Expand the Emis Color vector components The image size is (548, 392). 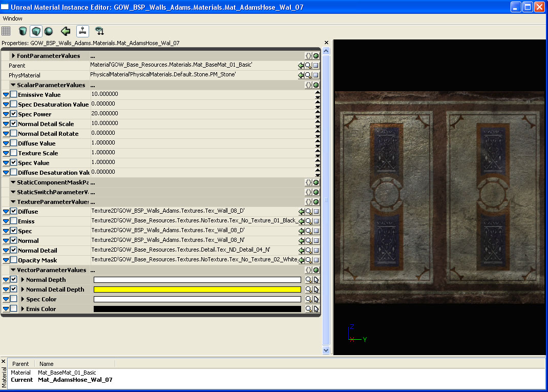[23, 309]
